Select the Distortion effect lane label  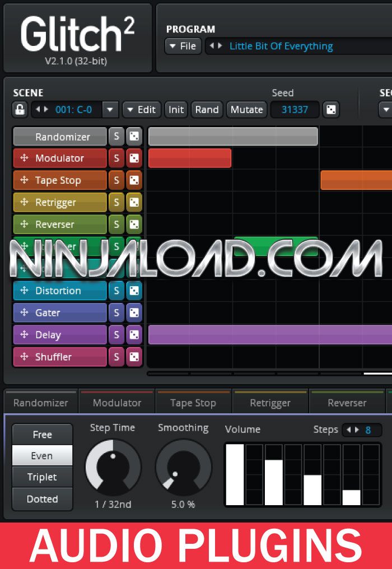[60, 291]
